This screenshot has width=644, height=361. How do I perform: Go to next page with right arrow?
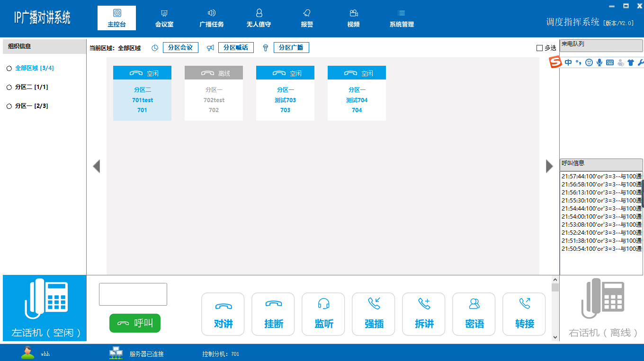(549, 167)
